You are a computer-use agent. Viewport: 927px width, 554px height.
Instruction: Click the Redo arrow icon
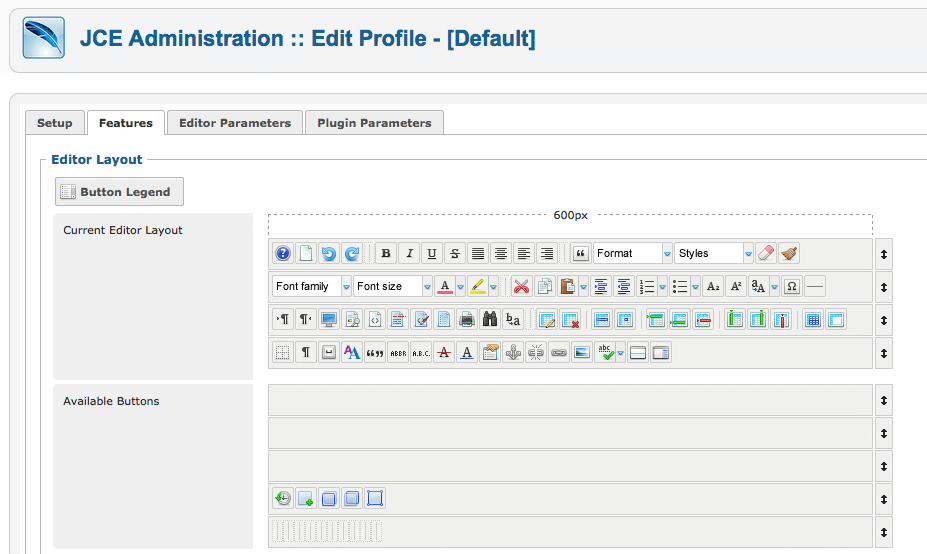[352, 254]
